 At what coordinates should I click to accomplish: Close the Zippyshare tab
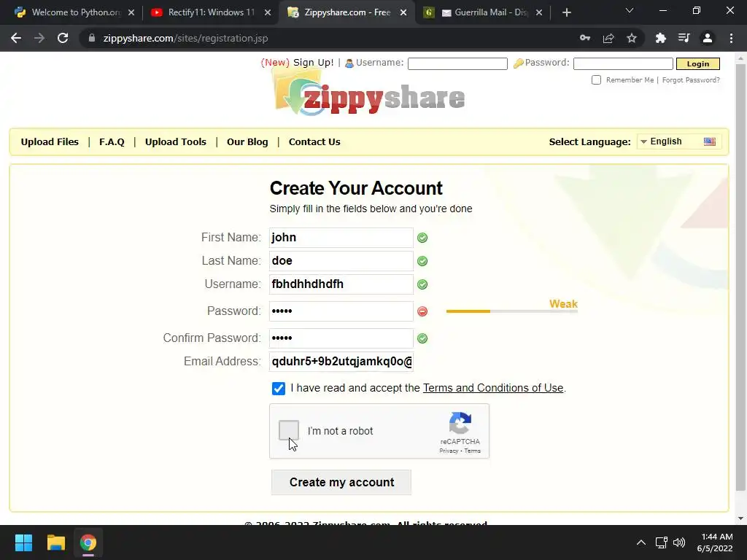(403, 13)
